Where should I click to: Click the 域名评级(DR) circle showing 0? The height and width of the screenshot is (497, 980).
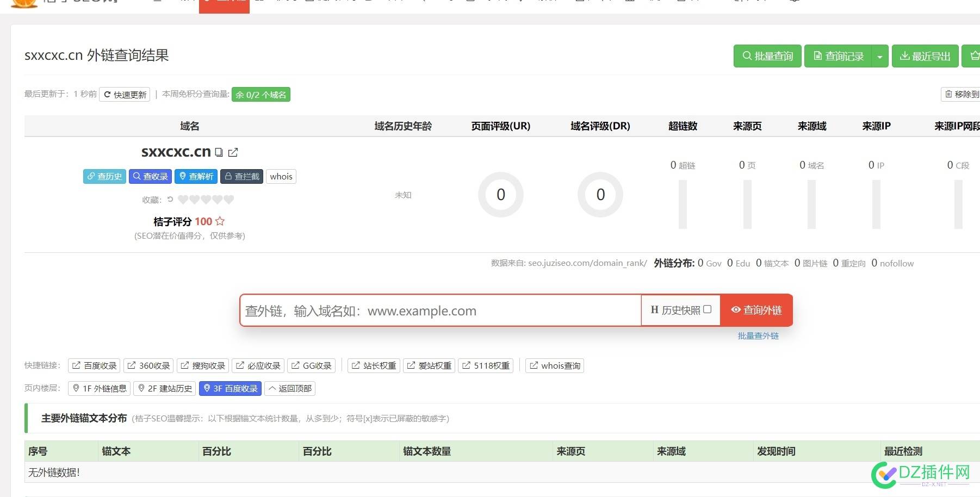point(600,195)
